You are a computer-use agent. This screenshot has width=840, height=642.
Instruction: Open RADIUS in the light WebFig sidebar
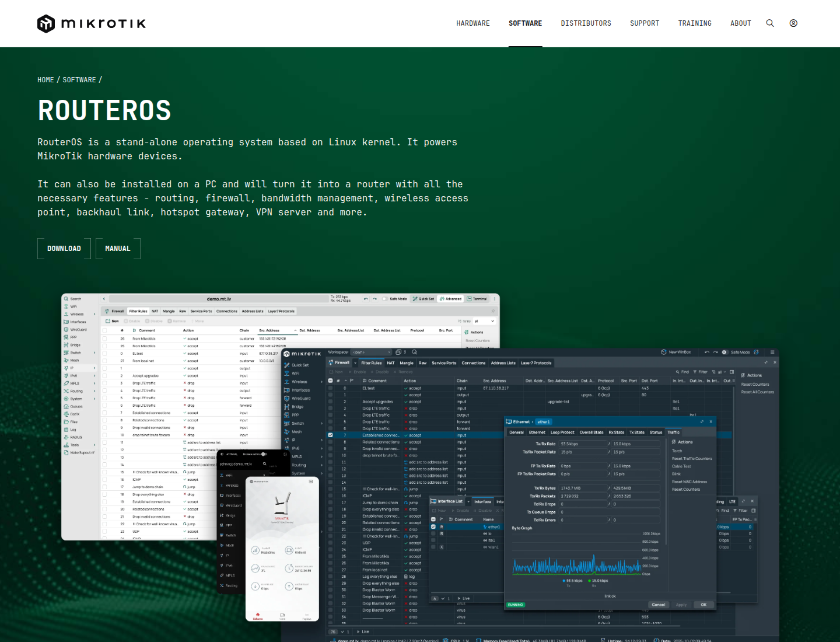73,437
